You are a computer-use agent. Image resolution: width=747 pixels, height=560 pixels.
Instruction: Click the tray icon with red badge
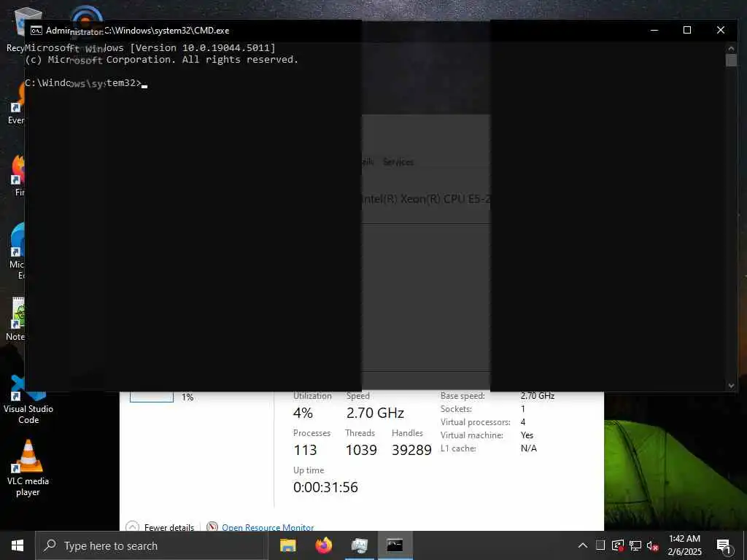tap(618, 545)
